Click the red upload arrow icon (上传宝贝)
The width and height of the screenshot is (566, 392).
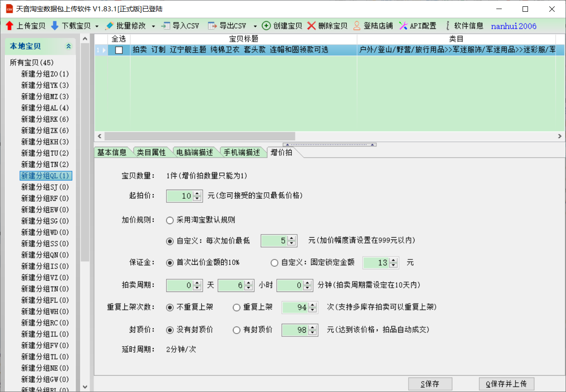(9, 26)
